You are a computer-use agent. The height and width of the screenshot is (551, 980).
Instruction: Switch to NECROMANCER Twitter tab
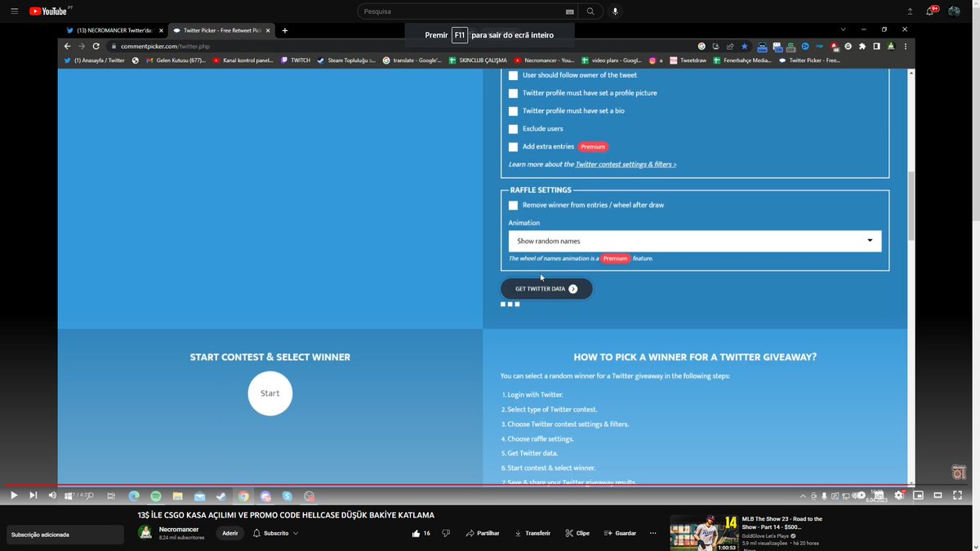point(114,30)
